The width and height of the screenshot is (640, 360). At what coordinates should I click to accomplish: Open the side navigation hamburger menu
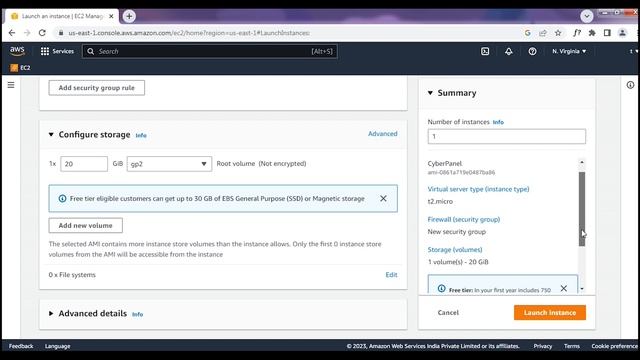(11, 85)
